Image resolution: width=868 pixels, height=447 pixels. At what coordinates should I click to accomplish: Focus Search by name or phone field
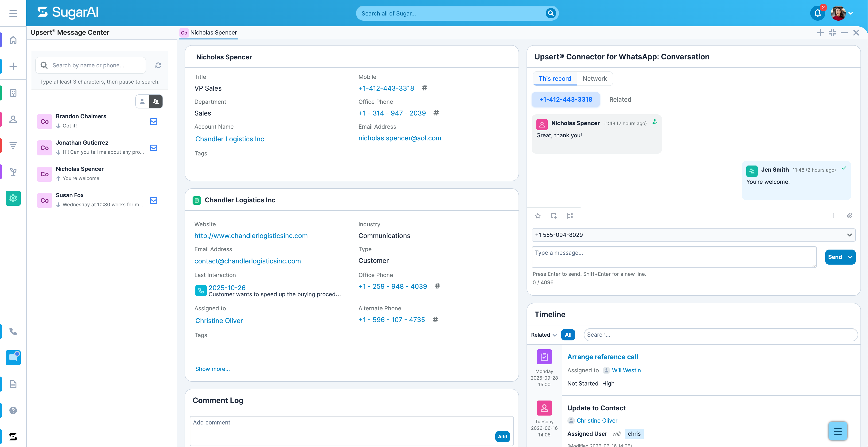coord(91,65)
